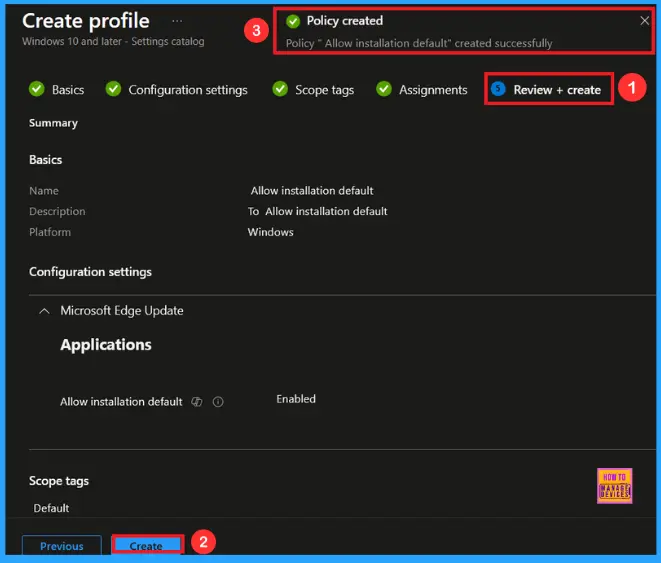This screenshot has height=563, width=661.
Task: Click the Create button
Action: tap(148, 545)
